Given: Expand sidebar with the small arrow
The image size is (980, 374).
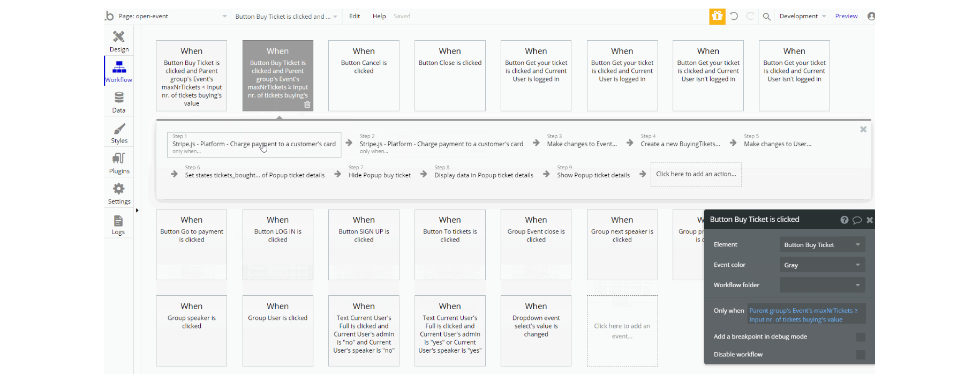Looking at the screenshot, I should click(x=137, y=210).
